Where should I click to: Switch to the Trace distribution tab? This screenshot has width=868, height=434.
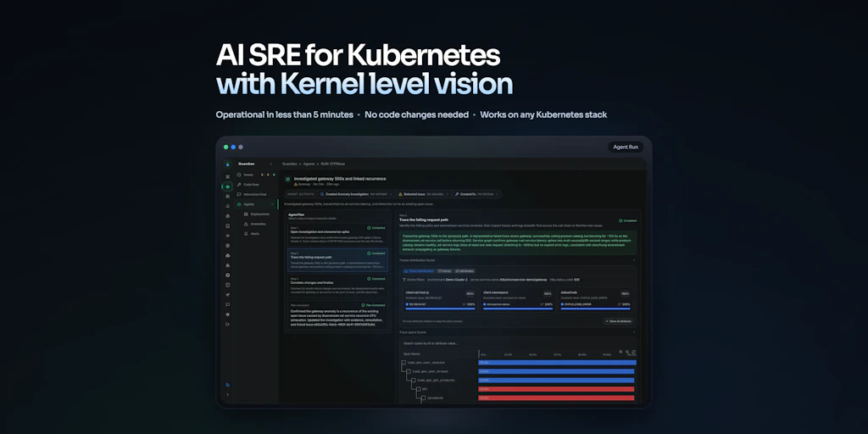tap(419, 271)
